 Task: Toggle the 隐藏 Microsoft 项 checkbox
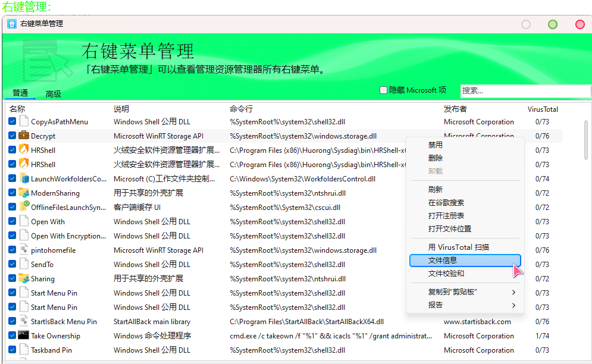(384, 90)
